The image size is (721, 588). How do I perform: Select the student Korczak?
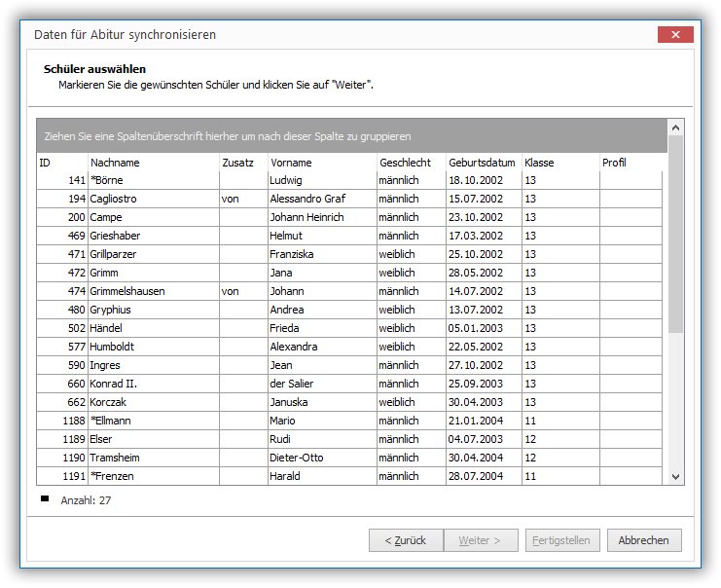(x=349, y=402)
